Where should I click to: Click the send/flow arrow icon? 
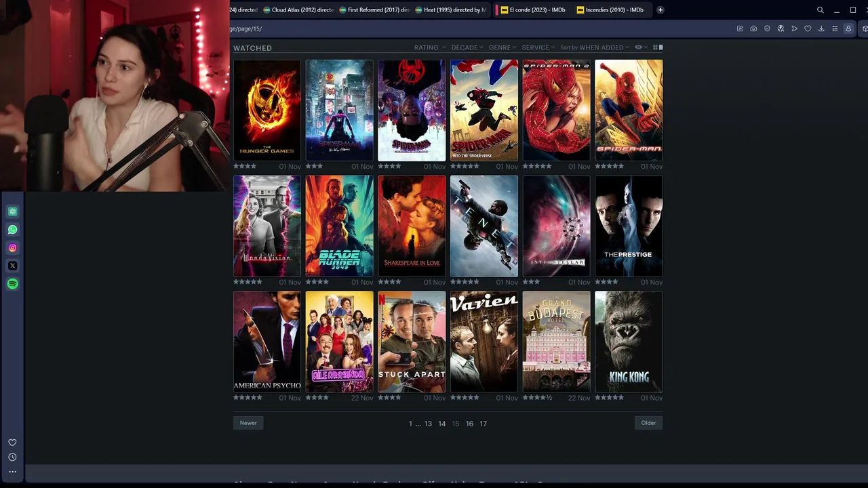coord(794,28)
